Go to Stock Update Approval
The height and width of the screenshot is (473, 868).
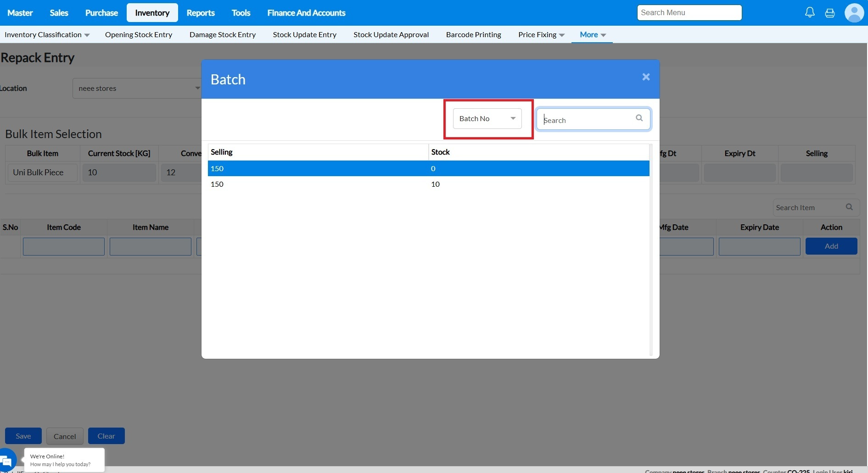(x=391, y=34)
